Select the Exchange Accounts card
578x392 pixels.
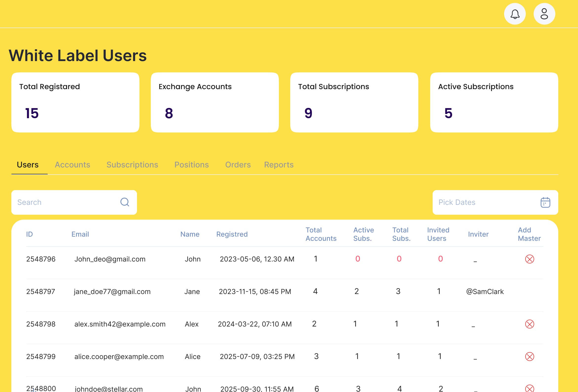point(215,102)
